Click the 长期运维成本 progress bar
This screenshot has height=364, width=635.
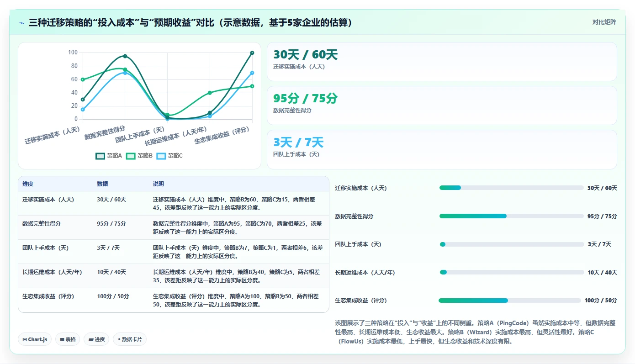pos(511,272)
